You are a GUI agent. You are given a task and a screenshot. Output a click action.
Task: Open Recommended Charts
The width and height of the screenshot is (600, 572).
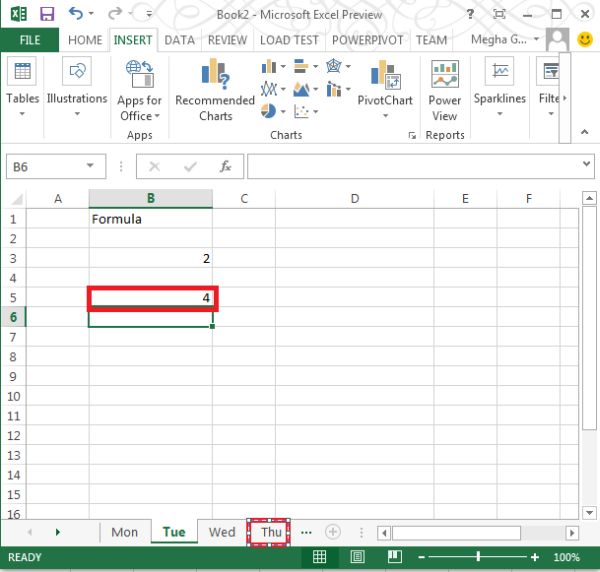(x=215, y=91)
